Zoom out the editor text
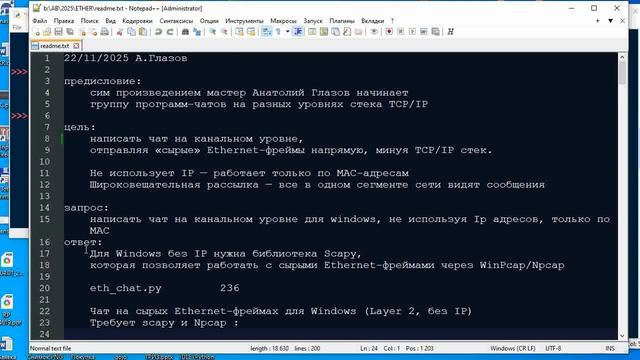The width and height of the screenshot is (640, 360). [224, 32]
